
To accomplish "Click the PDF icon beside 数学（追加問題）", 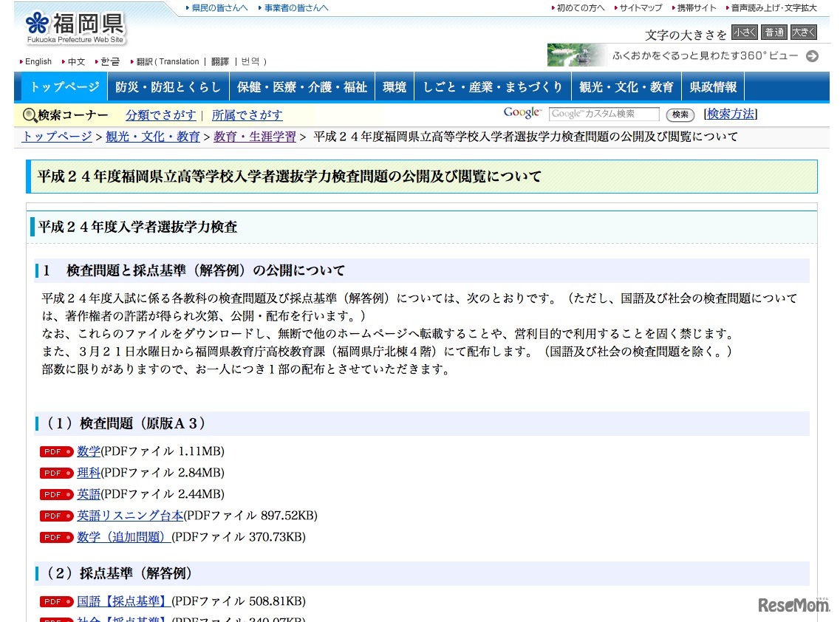I will pos(55,537).
